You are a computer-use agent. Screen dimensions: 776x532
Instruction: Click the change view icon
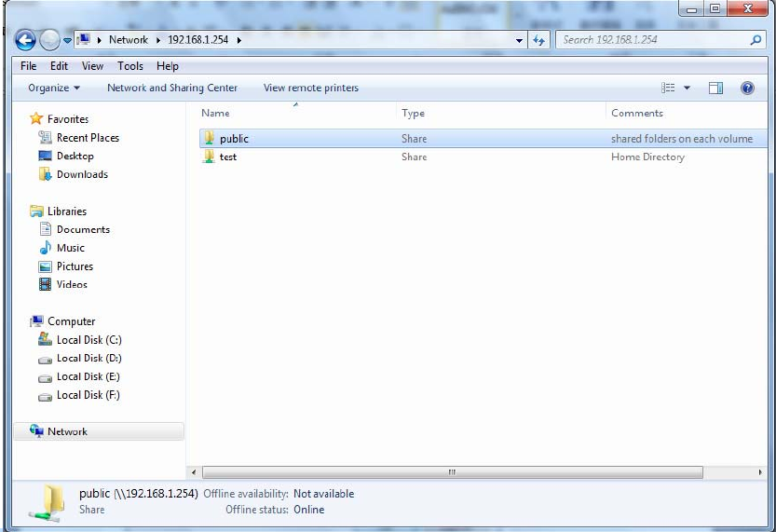pyautogui.click(x=668, y=88)
